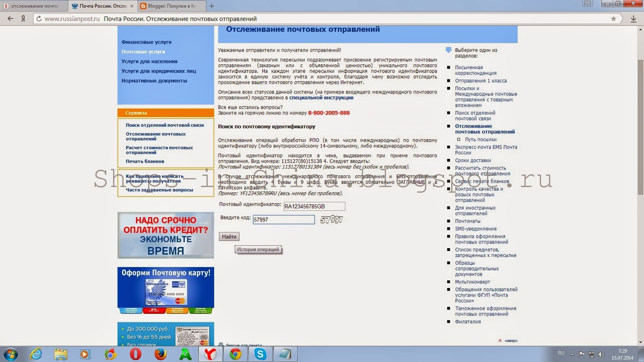Image resolution: width=644 pixels, height=362 pixels.
Task: Open 'Почтоматы' sidebar link
Action: 468,221
